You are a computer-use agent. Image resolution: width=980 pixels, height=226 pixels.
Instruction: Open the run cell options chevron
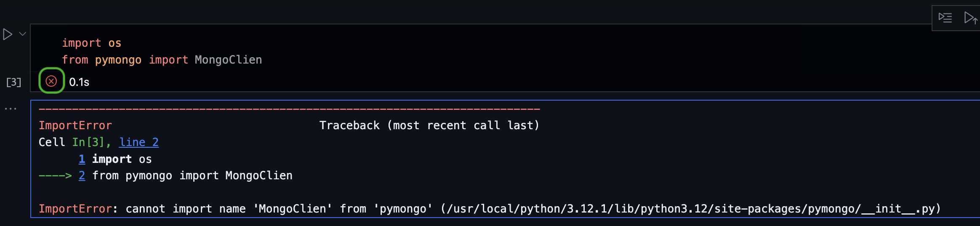click(23, 34)
